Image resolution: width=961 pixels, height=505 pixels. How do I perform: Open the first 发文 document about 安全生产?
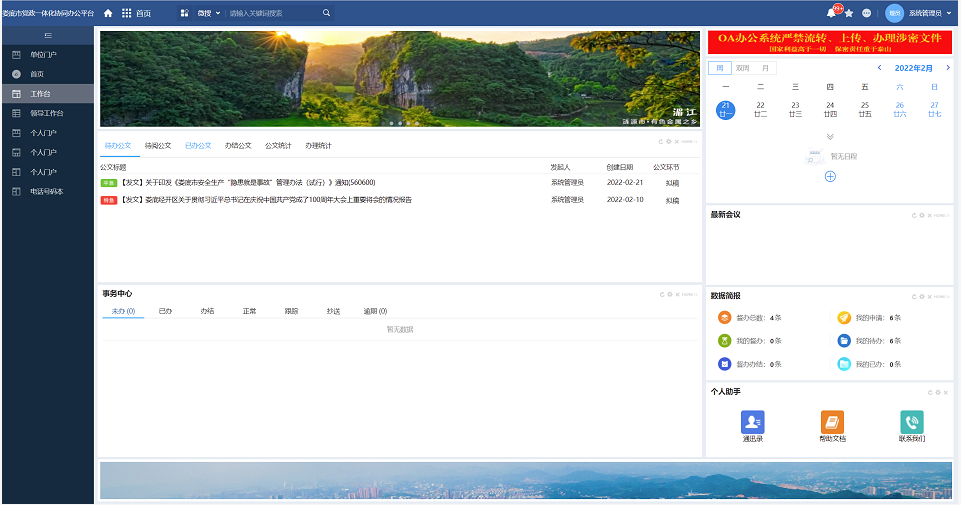click(x=248, y=183)
